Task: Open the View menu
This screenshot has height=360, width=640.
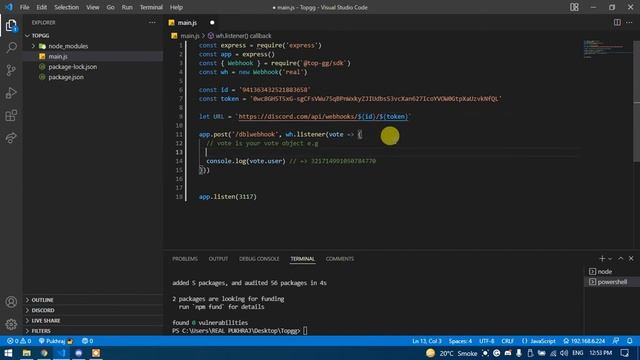Action: pyautogui.click(x=93, y=7)
